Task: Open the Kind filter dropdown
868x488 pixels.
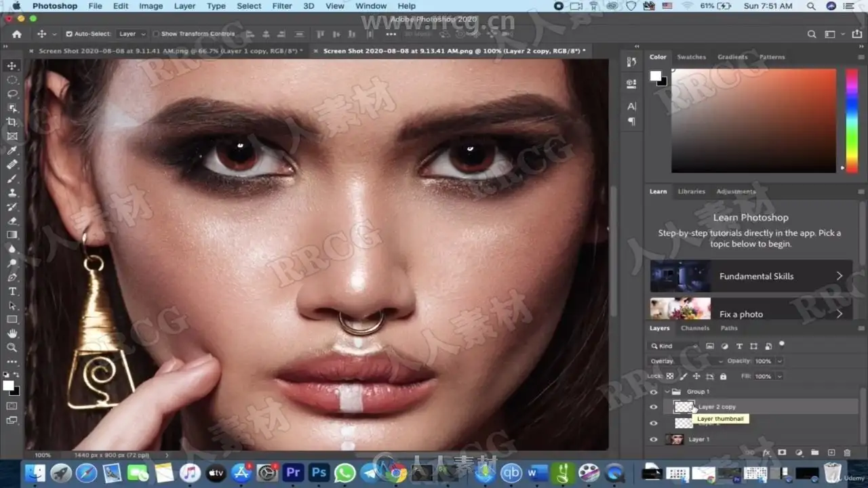Action: click(675, 346)
